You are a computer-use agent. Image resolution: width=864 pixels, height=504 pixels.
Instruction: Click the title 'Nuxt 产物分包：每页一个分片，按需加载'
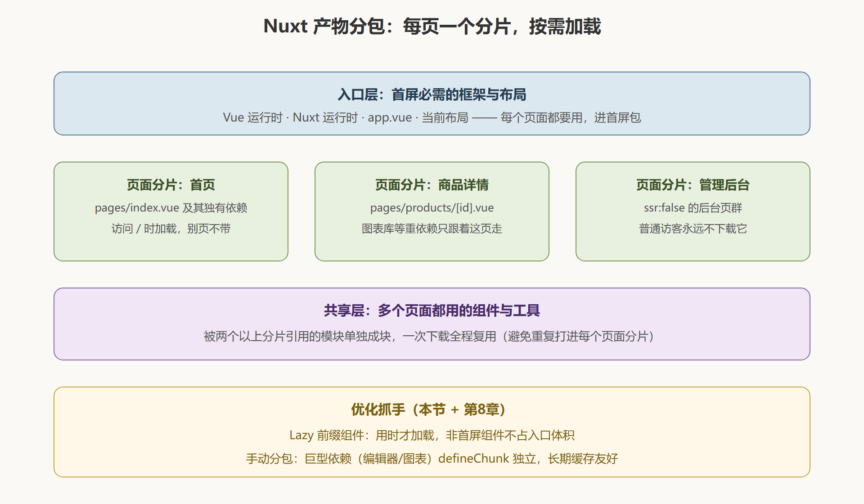click(x=432, y=26)
